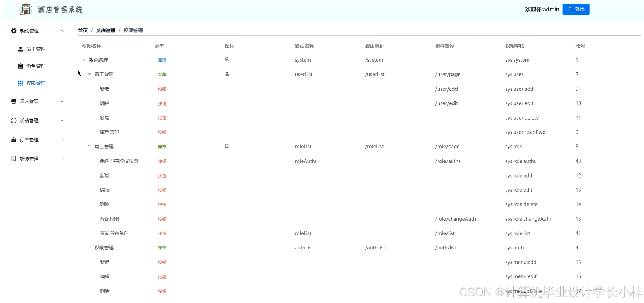644x303 pixels.
Task: Click the 分配权限 row name
Action: tap(109, 219)
